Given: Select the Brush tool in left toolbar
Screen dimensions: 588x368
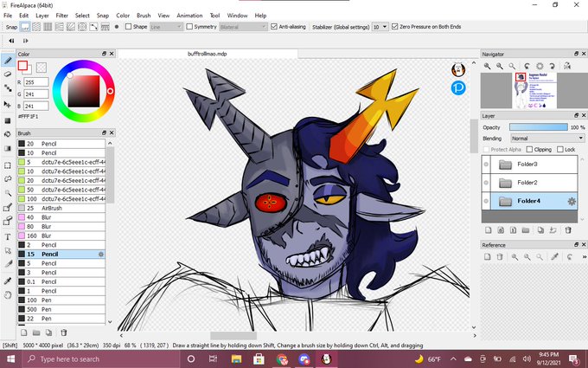Looking at the screenshot, I should tap(8, 60).
